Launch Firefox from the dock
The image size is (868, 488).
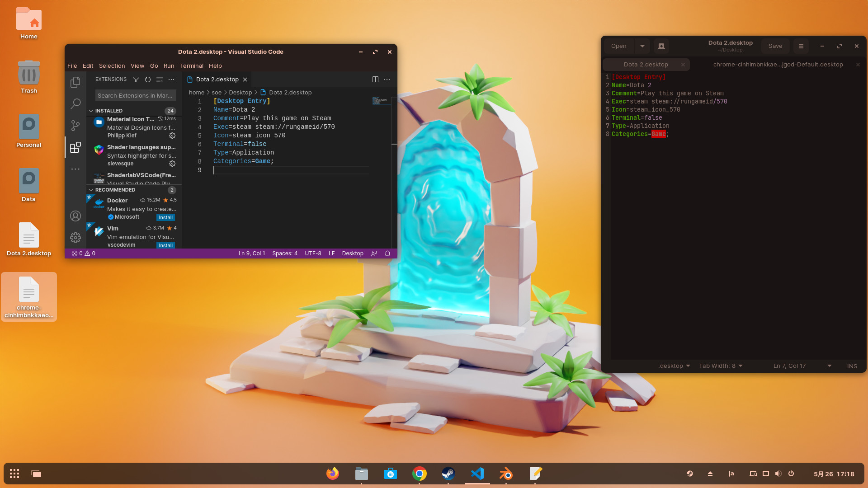333,474
